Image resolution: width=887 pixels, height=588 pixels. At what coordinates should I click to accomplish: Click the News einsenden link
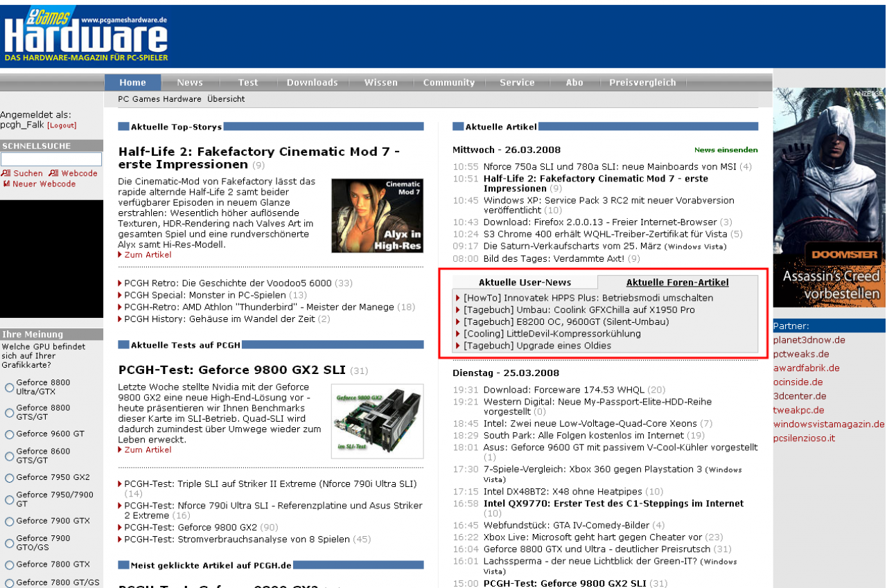tap(726, 150)
